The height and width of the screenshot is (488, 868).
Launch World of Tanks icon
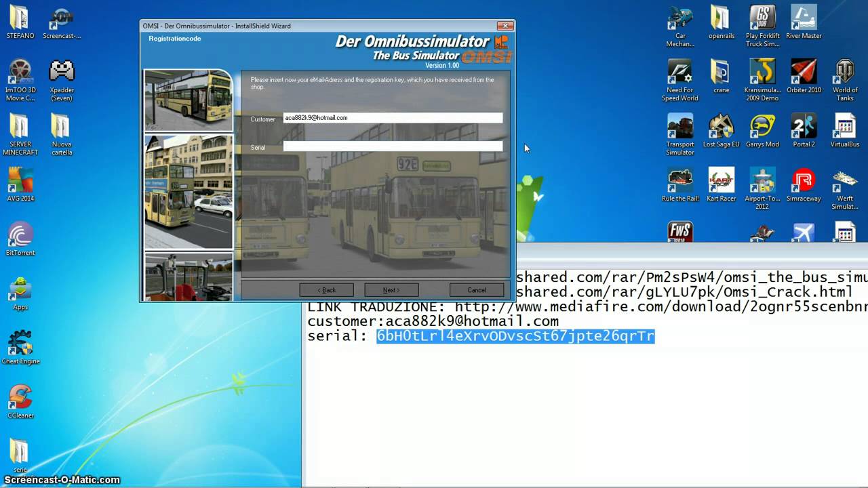pos(845,81)
